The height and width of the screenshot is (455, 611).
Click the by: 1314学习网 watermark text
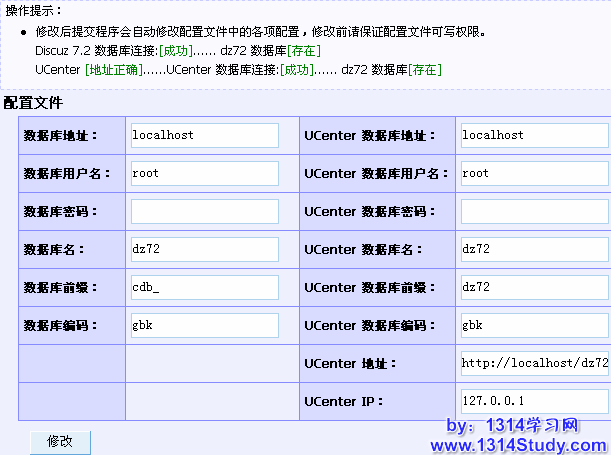click(x=512, y=425)
